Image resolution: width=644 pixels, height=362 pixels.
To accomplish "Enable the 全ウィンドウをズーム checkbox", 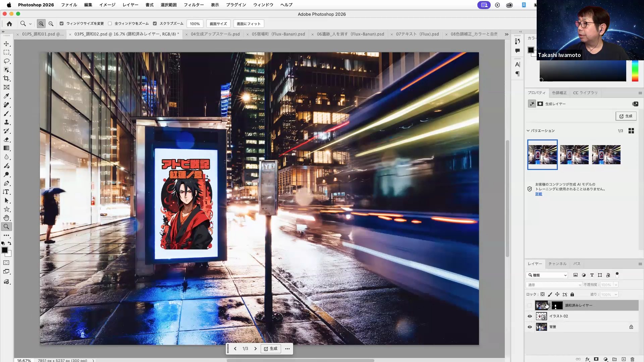I will tap(110, 24).
